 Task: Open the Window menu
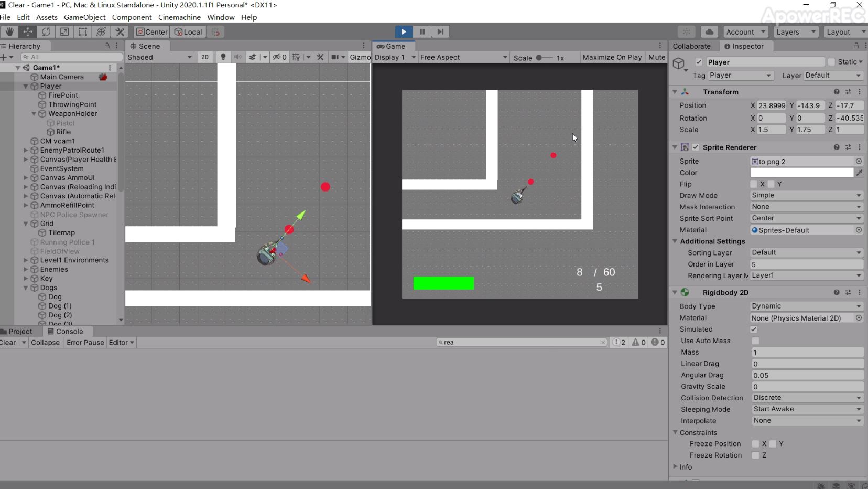[221, 17]
